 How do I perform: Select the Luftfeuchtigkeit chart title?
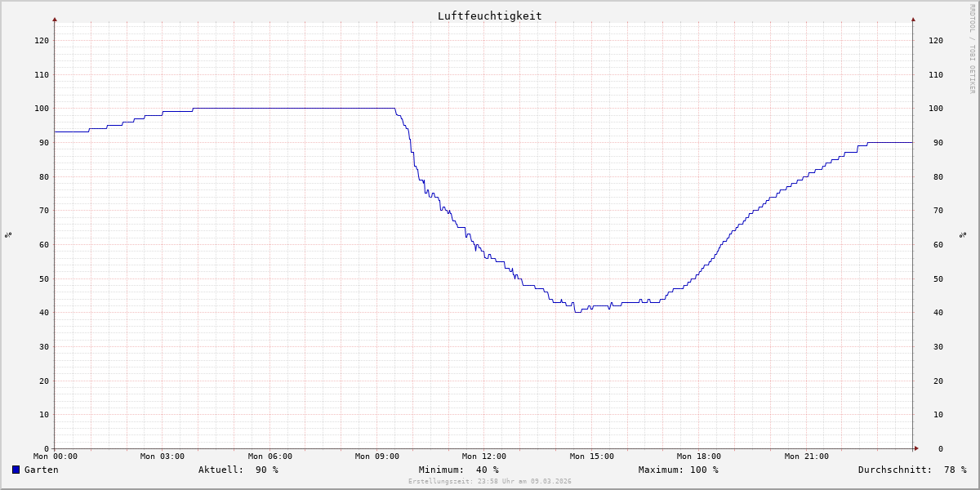tap(489, 16)
